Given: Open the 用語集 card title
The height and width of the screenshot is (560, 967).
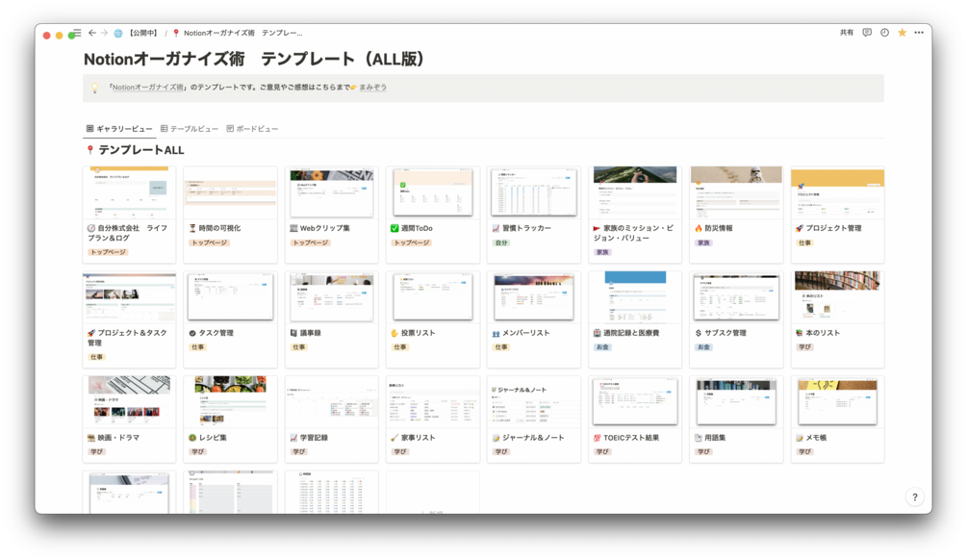Looking at the screenshot, I should pos(715,438).
